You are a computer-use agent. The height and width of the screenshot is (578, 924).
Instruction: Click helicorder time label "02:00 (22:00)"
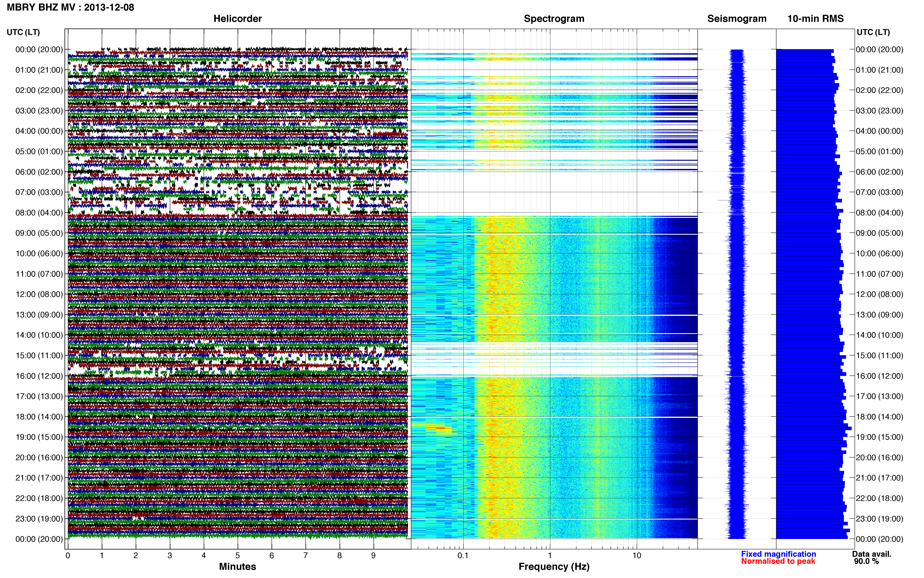39,90
